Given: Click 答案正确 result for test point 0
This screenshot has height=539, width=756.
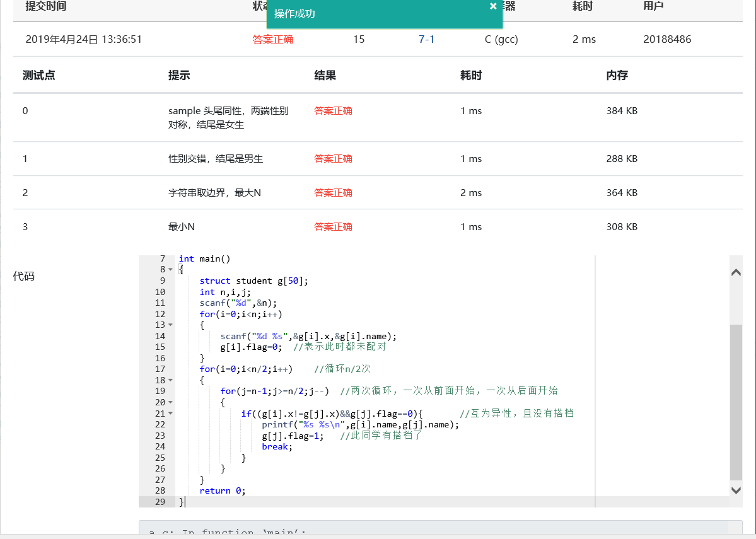Looking at the screenshot, I should [x=333, y=110].
